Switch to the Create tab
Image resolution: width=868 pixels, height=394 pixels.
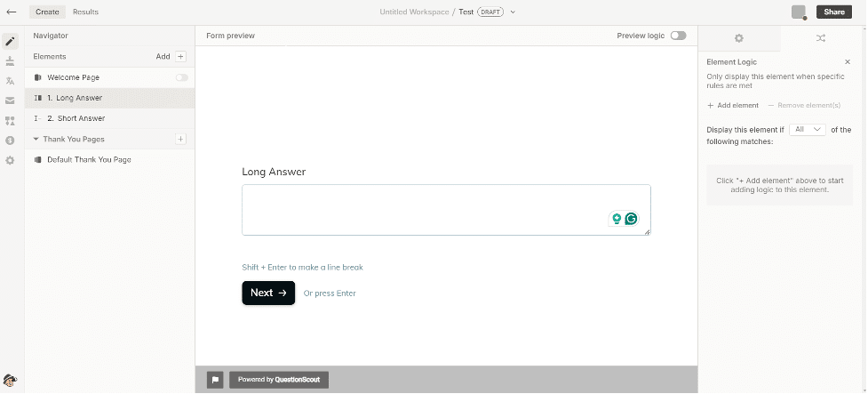pyautogui.click(x=48, y=12)
